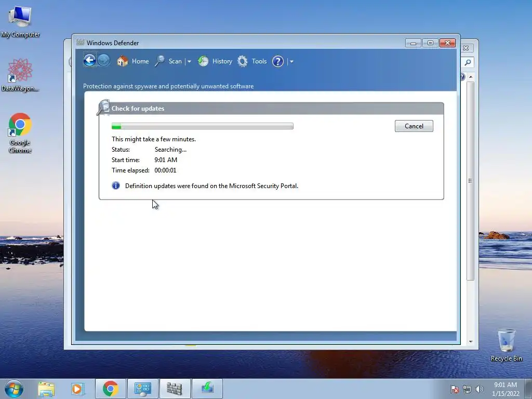The image size is (532, 399).
Task: Click the Windows Defender title bar icon
Action: click(x=80, y=43)
